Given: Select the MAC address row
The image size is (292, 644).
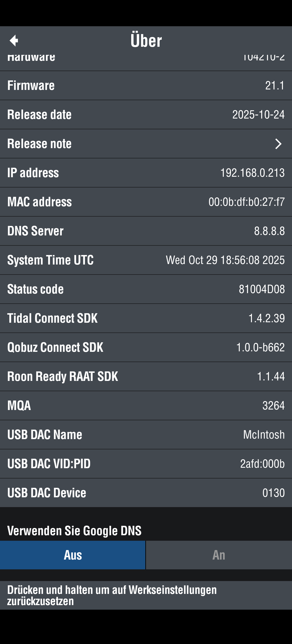Looking at the screenshot, I should [x=146, y=202].
